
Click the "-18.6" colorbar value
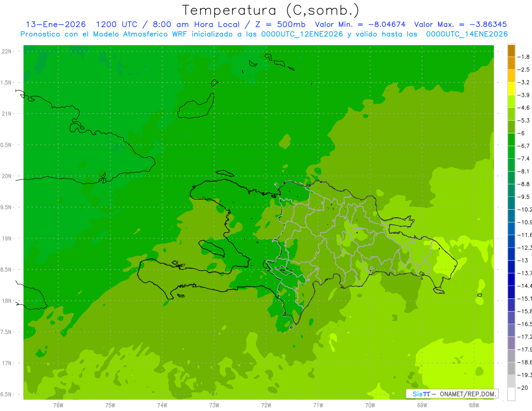pos(524,362)
